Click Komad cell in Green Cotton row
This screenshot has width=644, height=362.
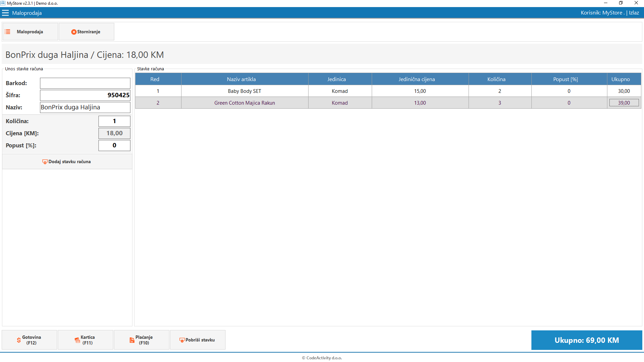(340, 103)
